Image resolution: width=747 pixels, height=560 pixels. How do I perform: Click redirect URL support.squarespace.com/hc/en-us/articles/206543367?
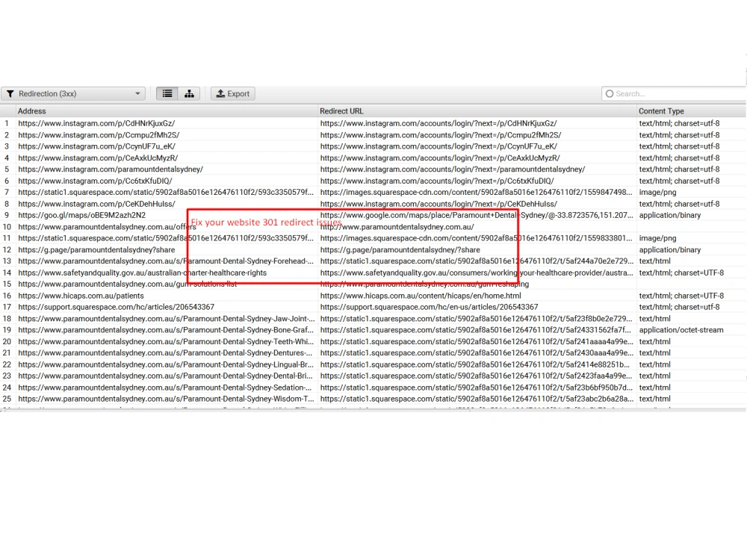[430, 307]
